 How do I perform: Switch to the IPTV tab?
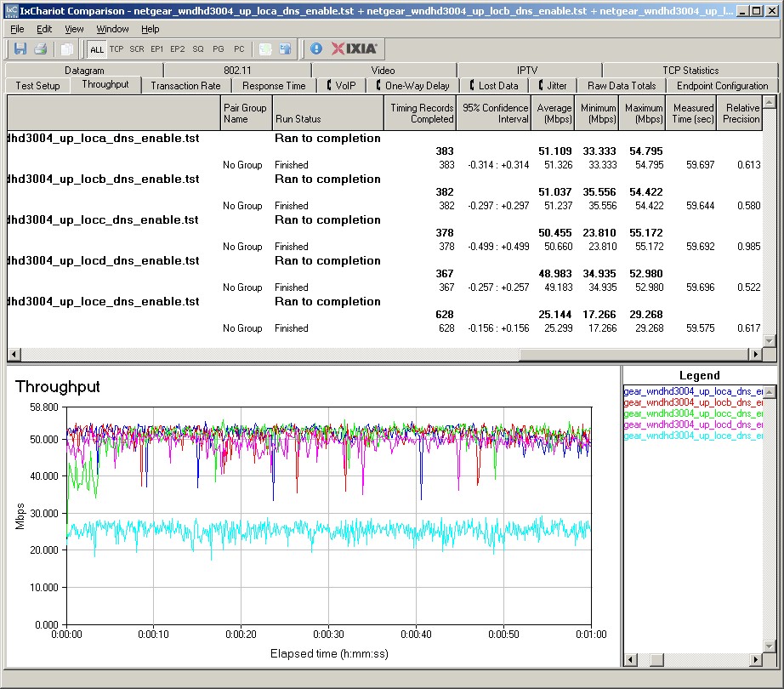point(527,71)
